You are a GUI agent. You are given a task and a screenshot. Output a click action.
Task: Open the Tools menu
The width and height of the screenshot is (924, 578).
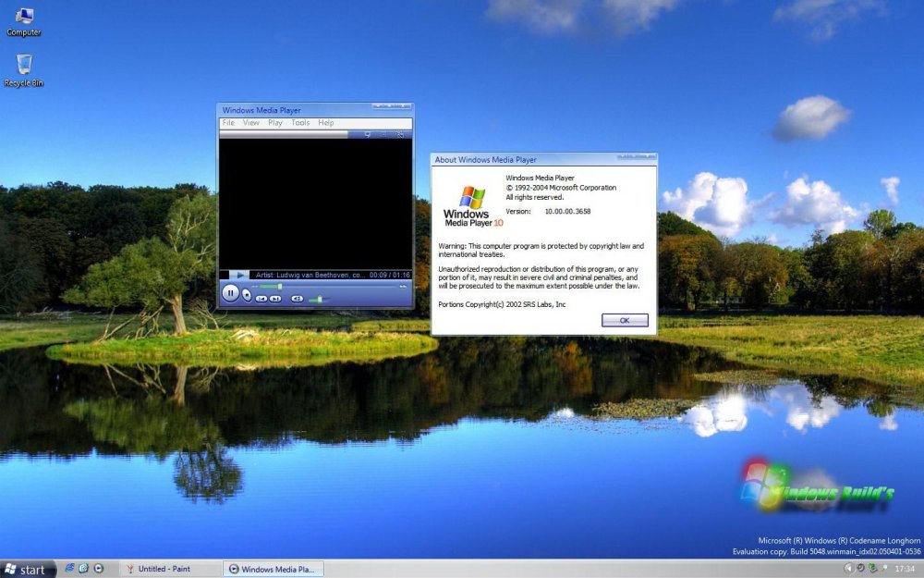click(x=299, y=122)
